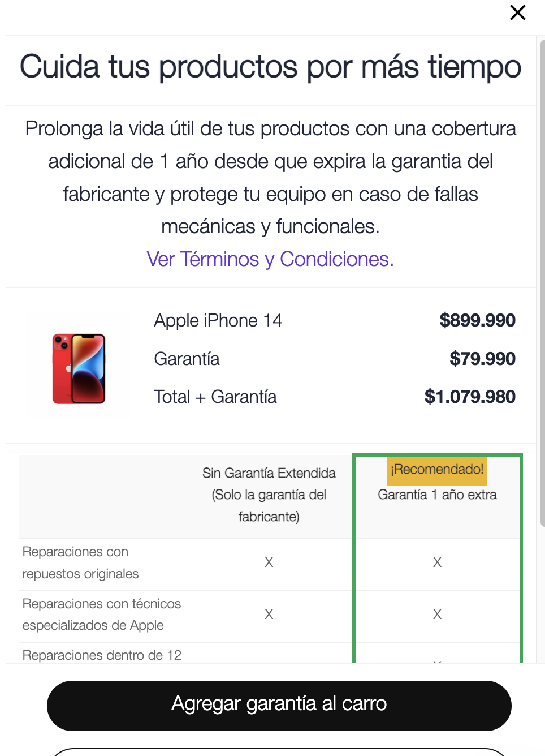Screen dimensions: 545x756
Task: Select the Sin Garantía Extendida column header
Action: tap(269, 494)
